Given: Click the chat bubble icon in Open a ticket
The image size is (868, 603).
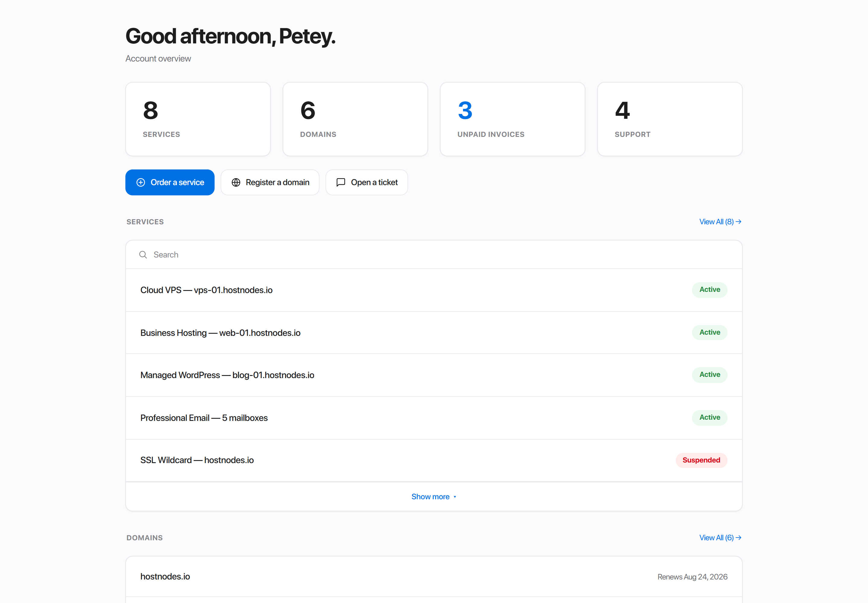Looking at the screenshot, I should tap(341, 182).
